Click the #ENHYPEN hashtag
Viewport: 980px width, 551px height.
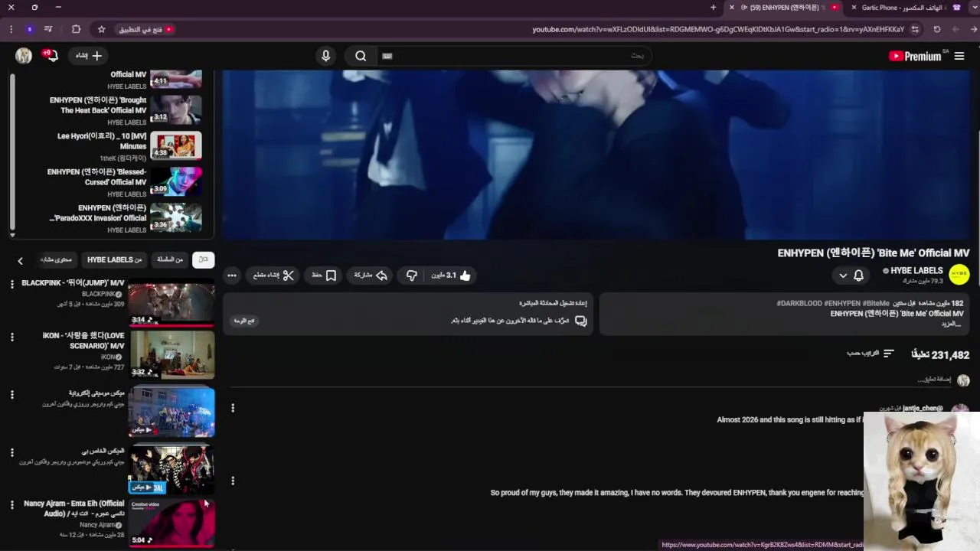click(842, 304)
